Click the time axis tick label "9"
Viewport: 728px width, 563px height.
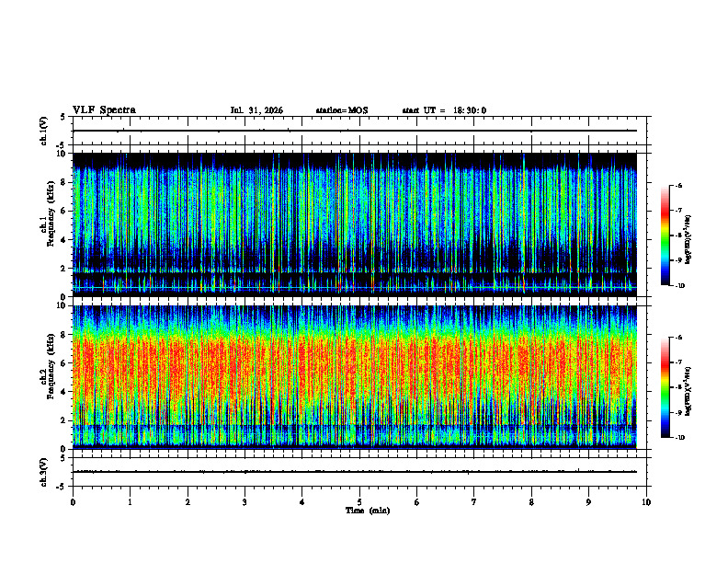[588, 502]
